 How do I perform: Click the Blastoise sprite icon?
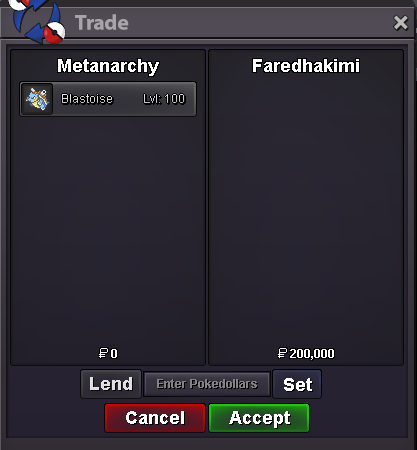click(x=37, y=99)
